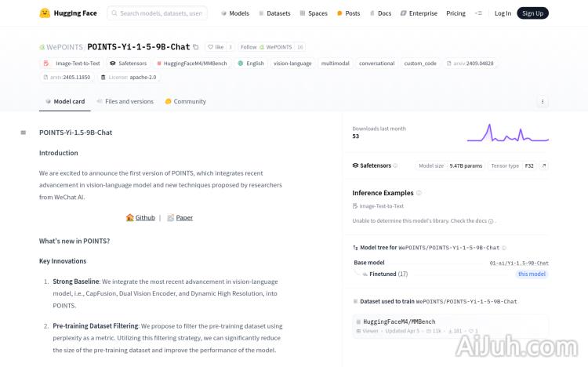Open the arxiv:2409.04828 tag
This screenshot has height=367, width=588.
[x=470, y=64]
